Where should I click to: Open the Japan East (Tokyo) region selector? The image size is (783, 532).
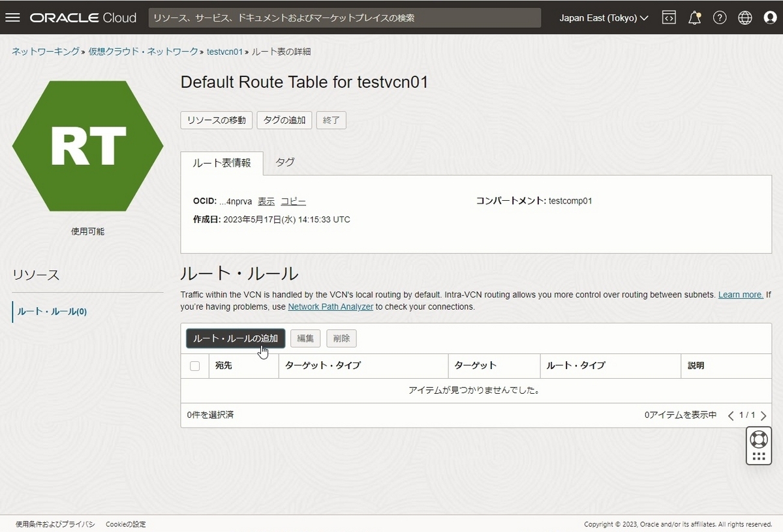pos(601,18)
